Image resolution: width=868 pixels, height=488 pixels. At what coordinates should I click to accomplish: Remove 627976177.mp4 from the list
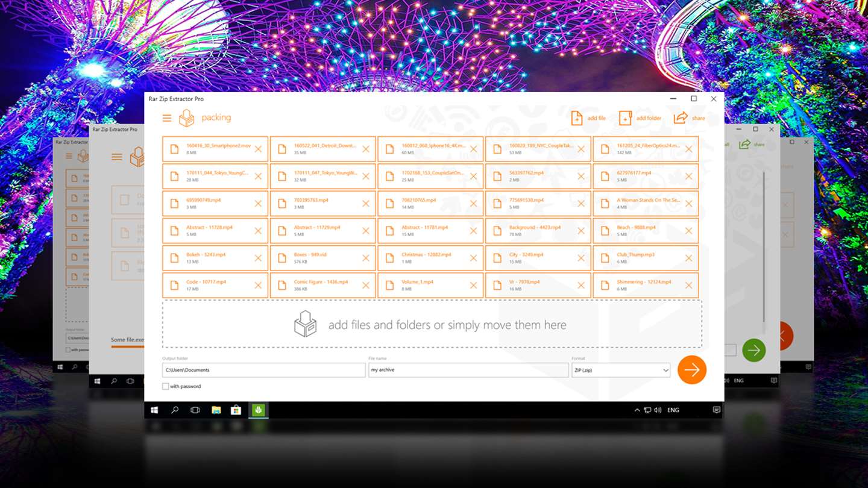pos(688,177)
